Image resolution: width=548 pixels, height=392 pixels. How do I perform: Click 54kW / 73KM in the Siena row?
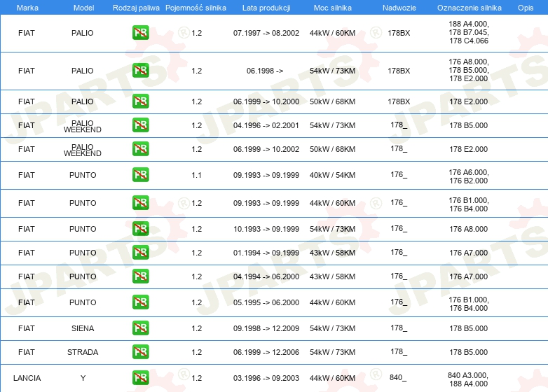point(332,328)
